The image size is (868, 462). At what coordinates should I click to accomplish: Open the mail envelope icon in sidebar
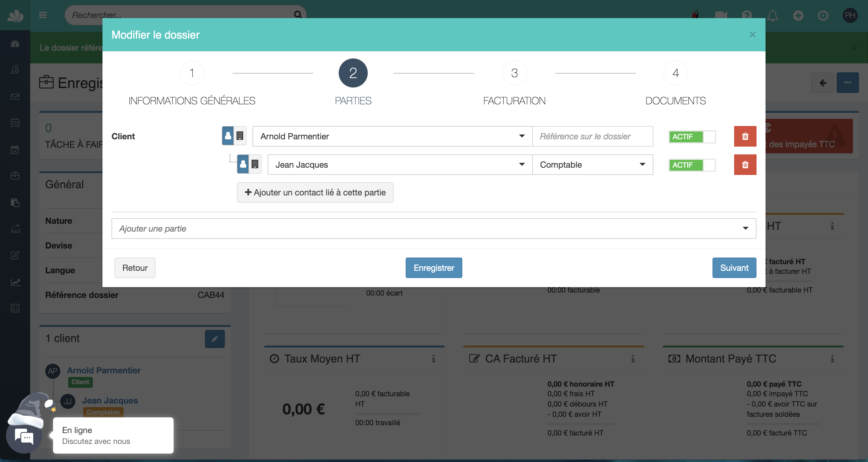click(15, 97)
